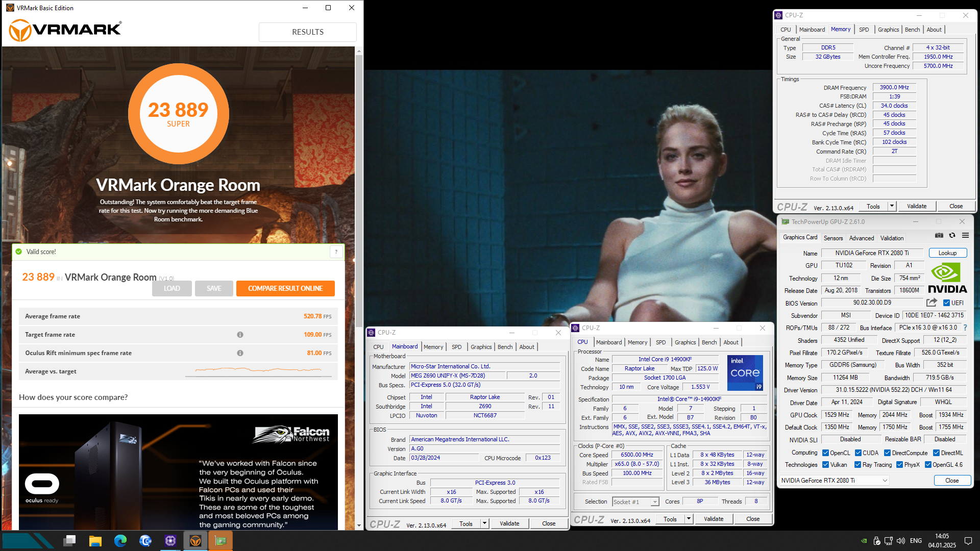Viewport: 980px width, 551px height.
Task: Switch to VRMark via its taskbar icon
Action: pos(195,540)
